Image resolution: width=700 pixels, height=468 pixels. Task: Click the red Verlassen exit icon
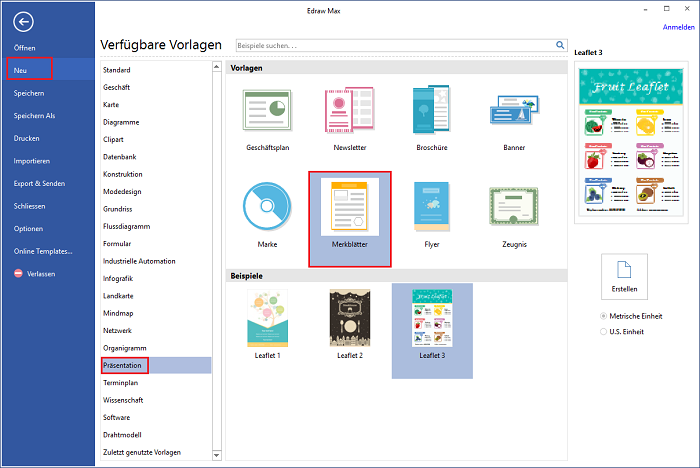pyautogui.click(x=18, y=273)
